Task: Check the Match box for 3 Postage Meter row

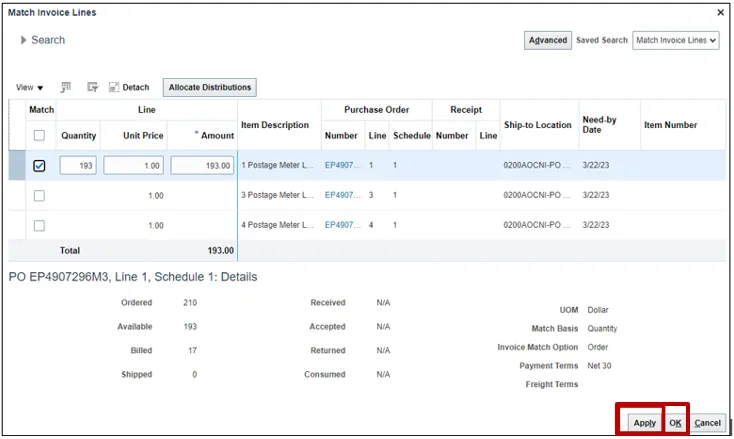Action: 39,196
